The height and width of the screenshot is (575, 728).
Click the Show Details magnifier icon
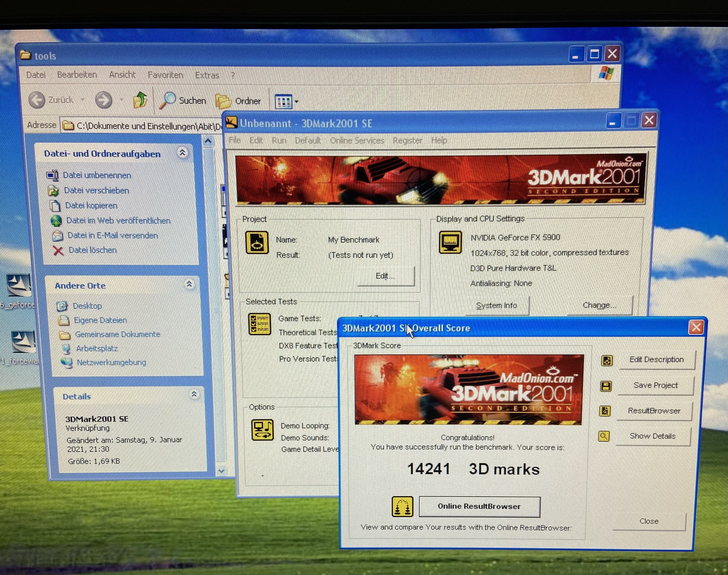pos(604,436)
